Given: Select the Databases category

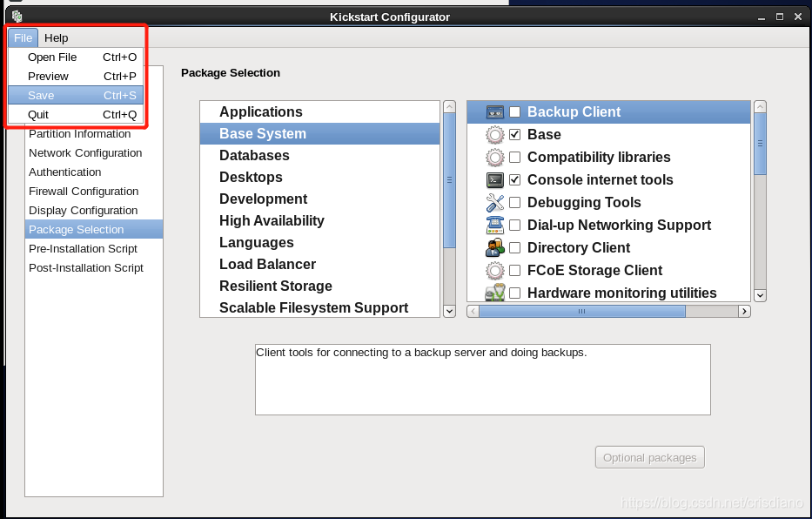Looking at the screenshot, I should (x=319, y=155).
